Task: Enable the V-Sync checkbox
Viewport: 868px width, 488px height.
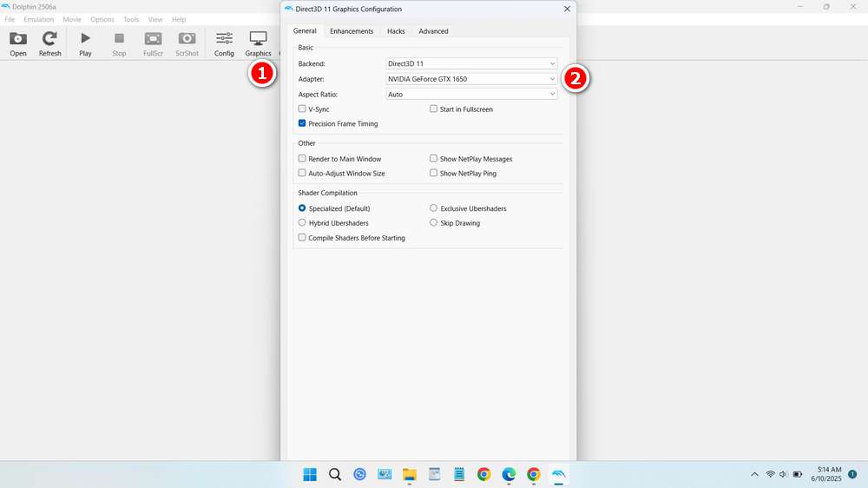Action: click(302, 109)
